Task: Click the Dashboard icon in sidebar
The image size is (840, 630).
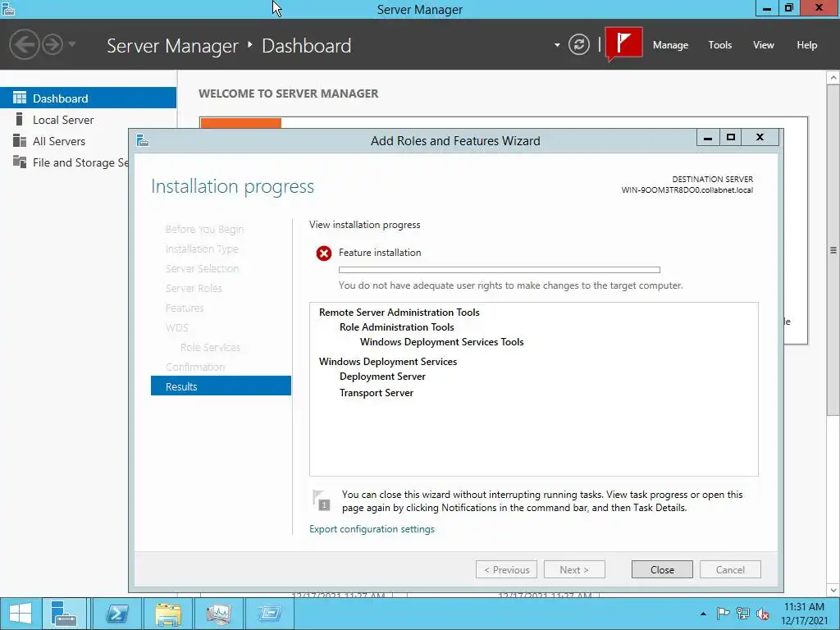Action: tap(20, 98)
